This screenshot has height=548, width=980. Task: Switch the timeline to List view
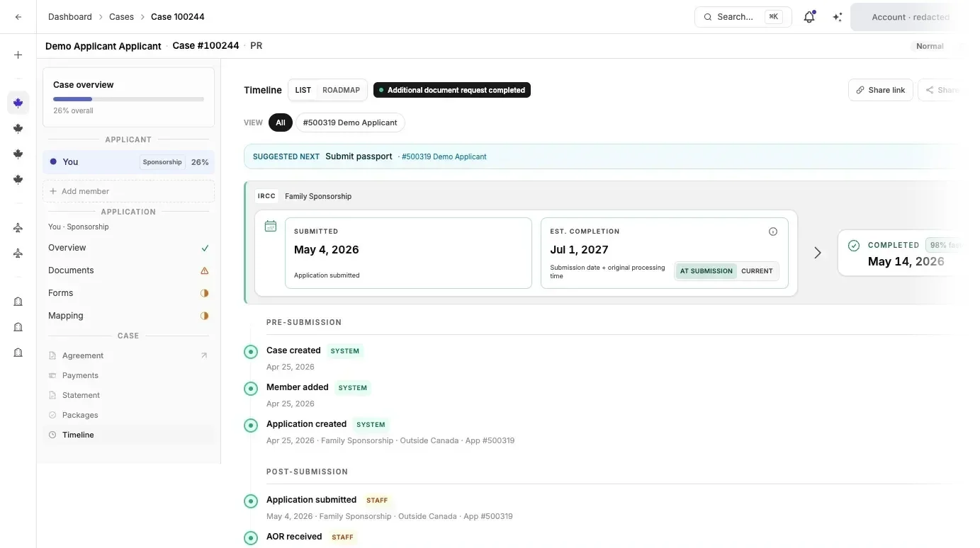(303, 90)
